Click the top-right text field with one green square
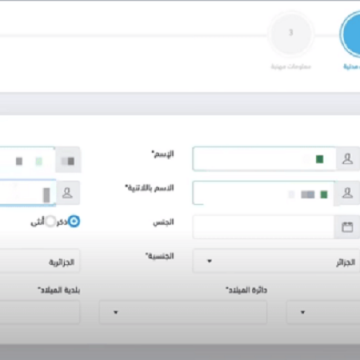Screen dimensions: 360x360 pos(264,159)
